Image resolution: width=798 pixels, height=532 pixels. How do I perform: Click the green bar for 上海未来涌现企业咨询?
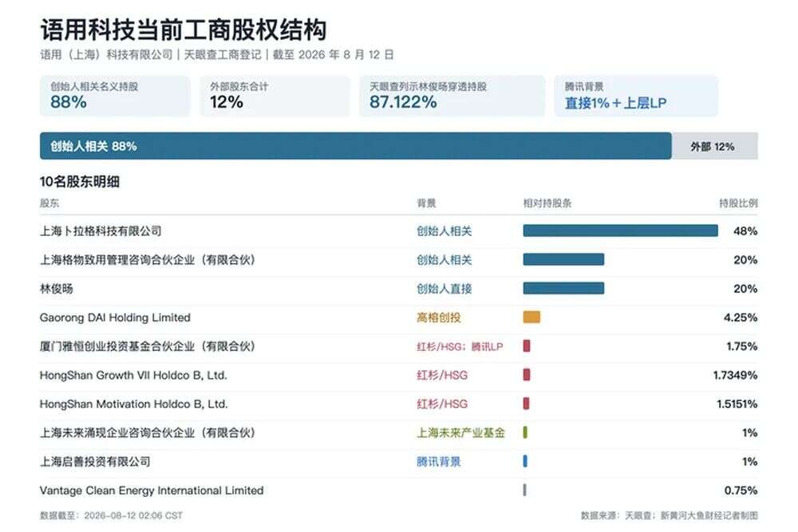click(x=525, y=433)
